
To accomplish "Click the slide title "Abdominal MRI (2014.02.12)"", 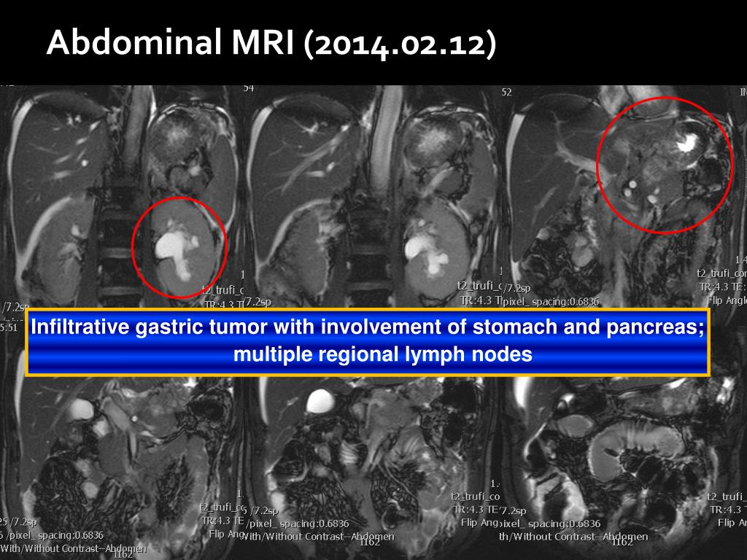I will click(x=271, y=43).
